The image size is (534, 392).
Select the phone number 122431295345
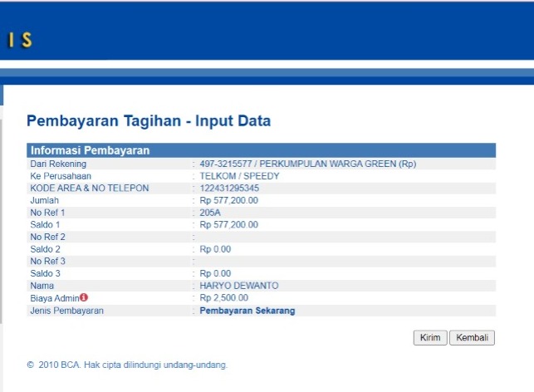(x=229, y=188)
